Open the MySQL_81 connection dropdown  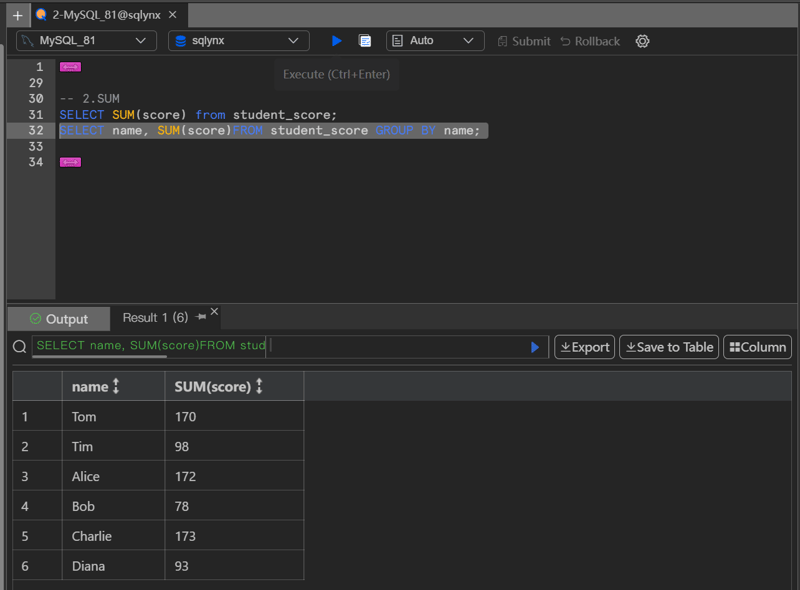pyautogui.click(x=86, y=41)
